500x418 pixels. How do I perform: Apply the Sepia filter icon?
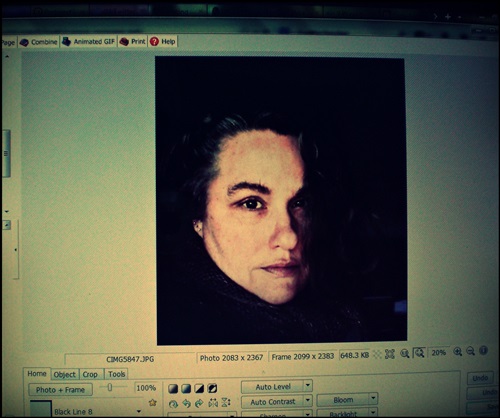[x=173, y=389]
